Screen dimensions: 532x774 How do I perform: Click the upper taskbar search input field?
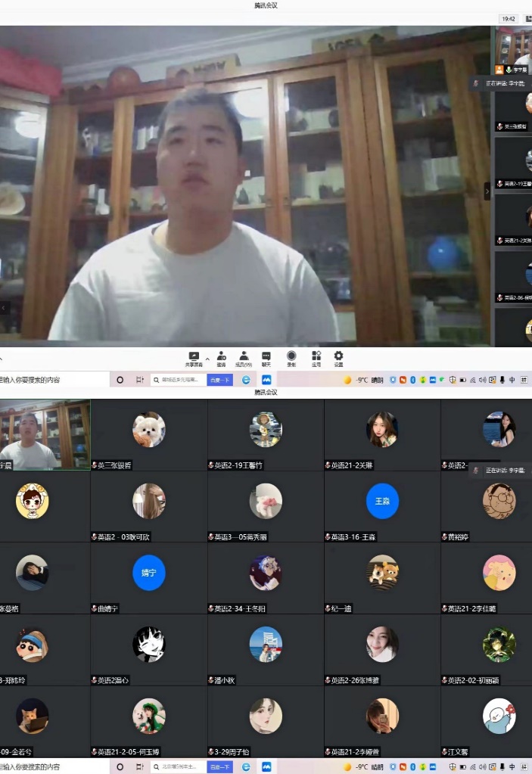coord(179,380)
